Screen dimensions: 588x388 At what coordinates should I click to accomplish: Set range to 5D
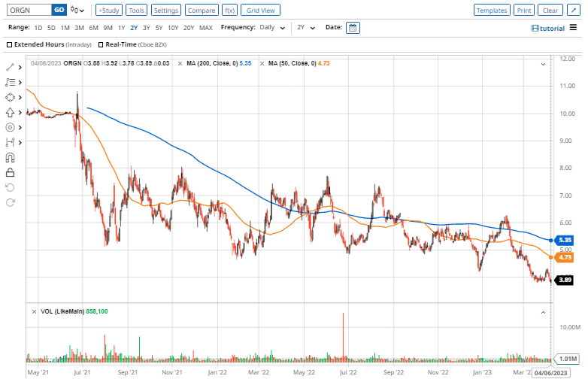coord(51,28)
